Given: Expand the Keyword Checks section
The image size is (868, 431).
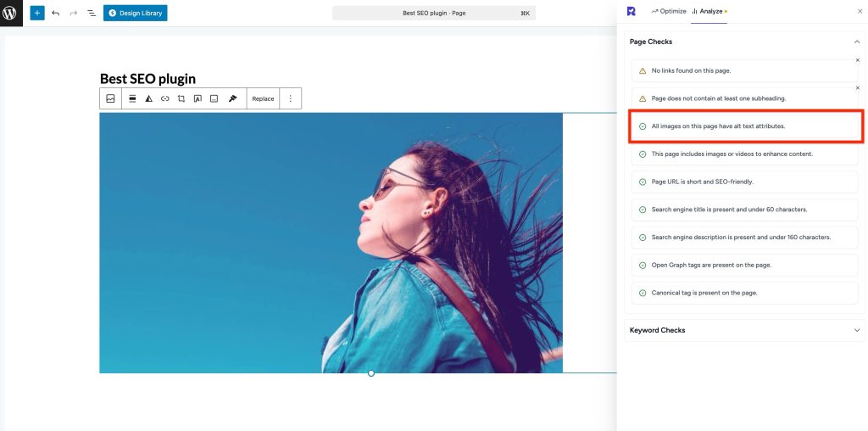Looking at the screenshot, I should point(857,330).
